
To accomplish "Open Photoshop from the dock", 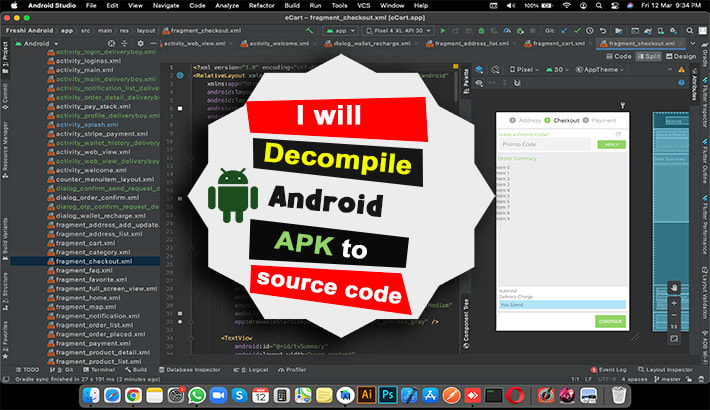I will [388, 394].
